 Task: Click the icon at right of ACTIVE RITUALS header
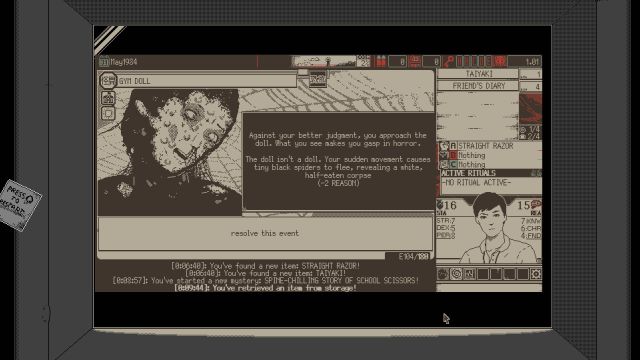(536, 173)
